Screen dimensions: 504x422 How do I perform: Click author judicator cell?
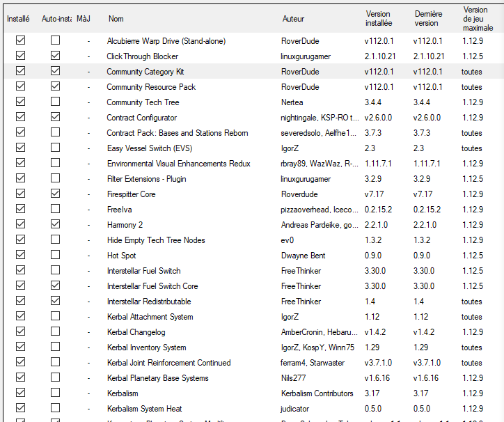click(x=294, y=409)
